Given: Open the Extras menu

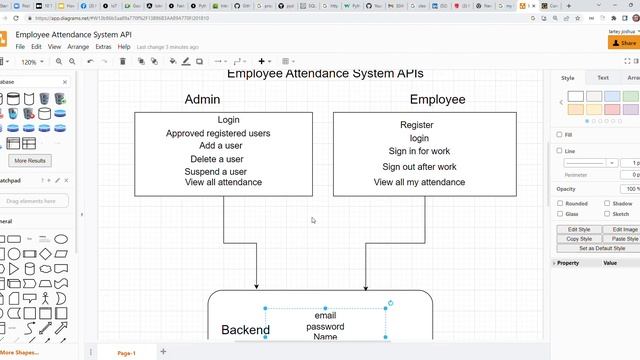Looking at the screenshot, I should [x=103, y=47].
